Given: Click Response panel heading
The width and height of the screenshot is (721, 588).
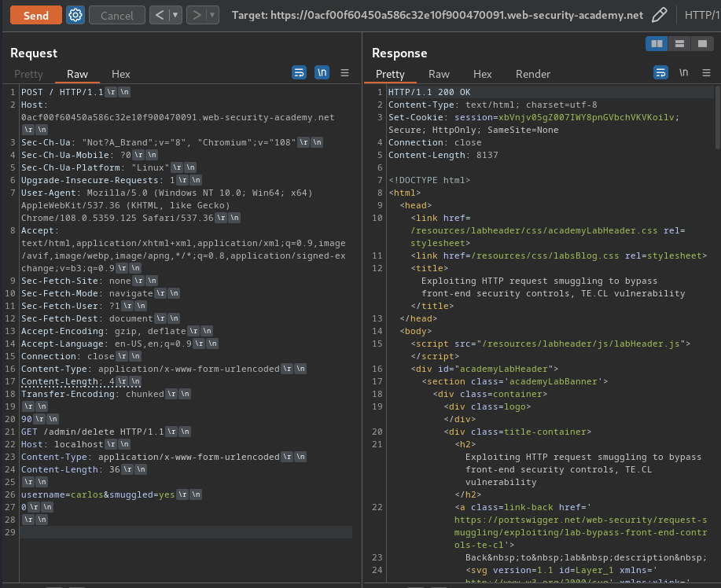Looking at the screenshot, I should [x=399, y=53].
